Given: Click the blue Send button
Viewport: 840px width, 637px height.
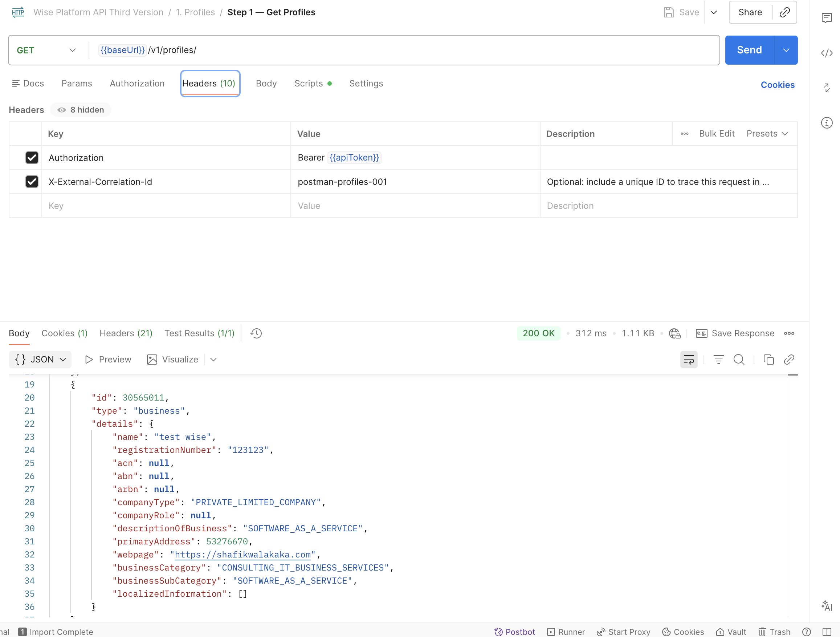Looking at the screenshot, I should 749,50.
